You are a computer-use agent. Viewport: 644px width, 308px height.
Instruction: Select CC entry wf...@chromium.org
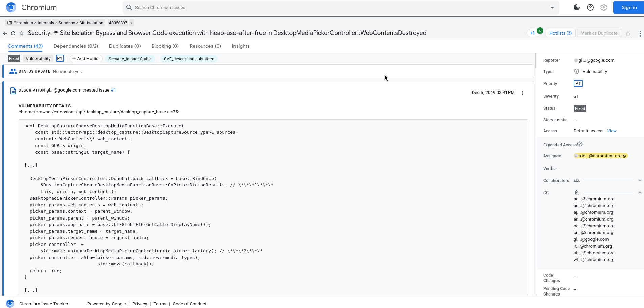point(594,259)
